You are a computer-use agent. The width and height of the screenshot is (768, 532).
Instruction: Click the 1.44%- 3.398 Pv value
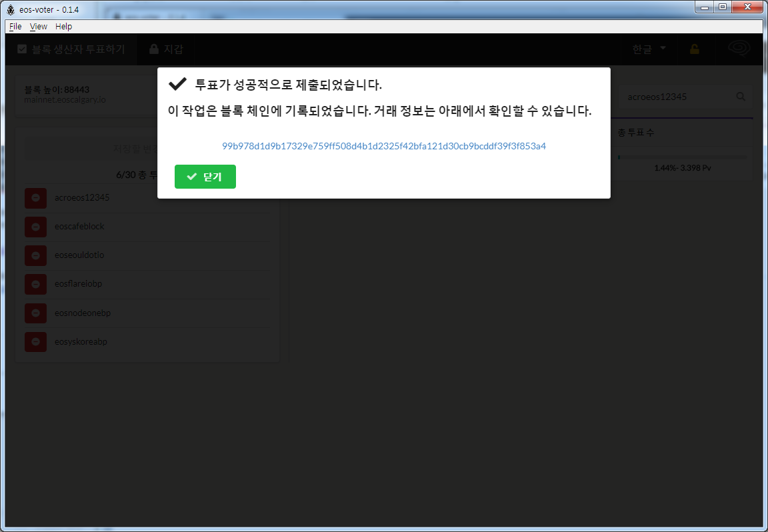pos(683,168)
